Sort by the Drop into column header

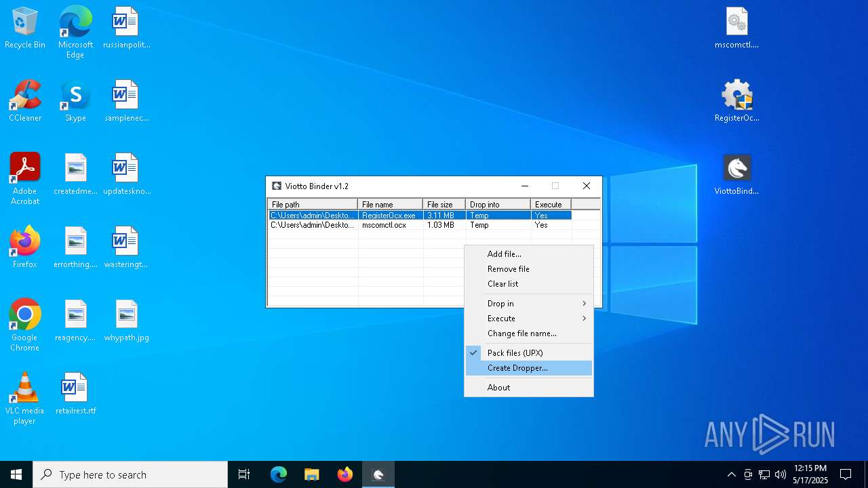[498, 204]
